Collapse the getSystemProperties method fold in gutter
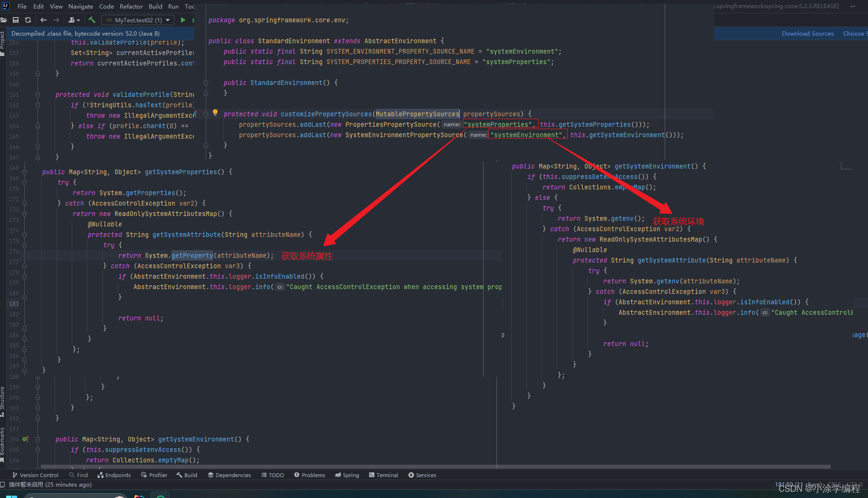The height and width of the screenshot is (498, 868). tap(24, 172)
